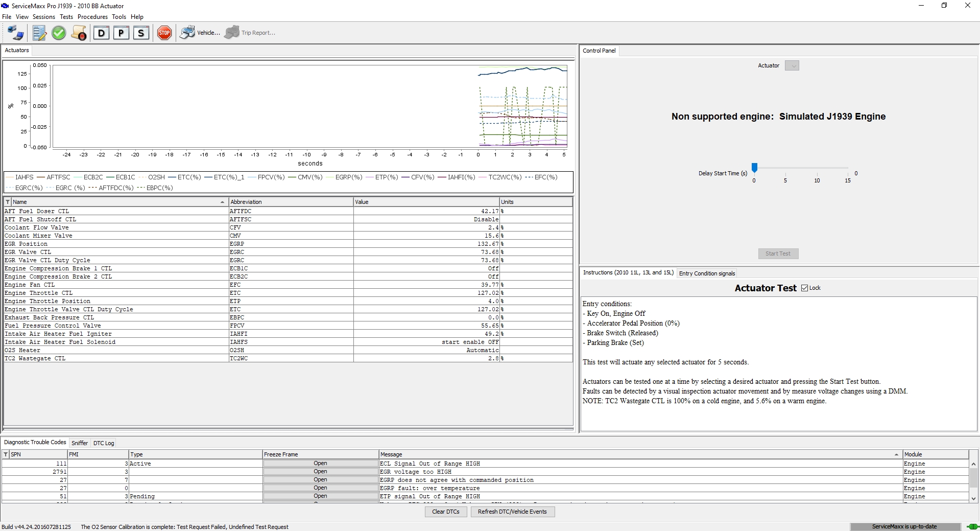Click the Clear DTCs button
The image size is (980, 531).
point(445,512)
